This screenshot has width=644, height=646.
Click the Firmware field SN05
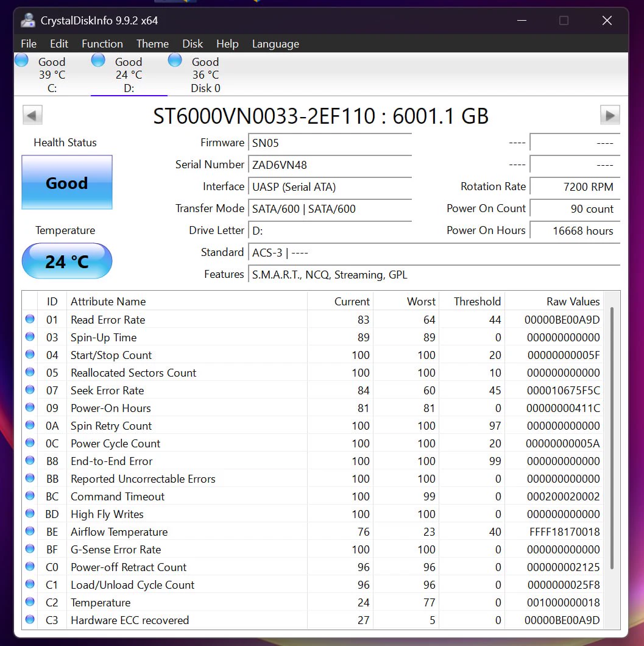point(330,143)
